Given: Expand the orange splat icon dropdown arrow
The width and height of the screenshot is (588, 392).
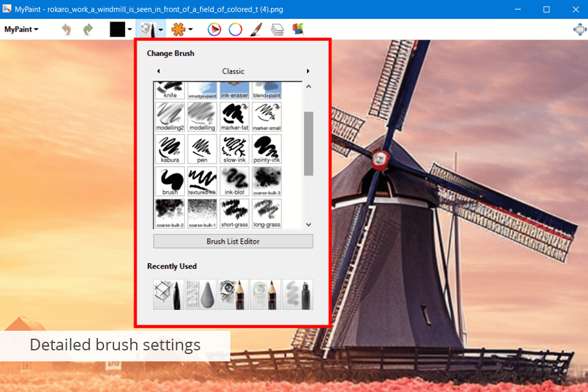Looking at the screenshot, I should [190, 29].
